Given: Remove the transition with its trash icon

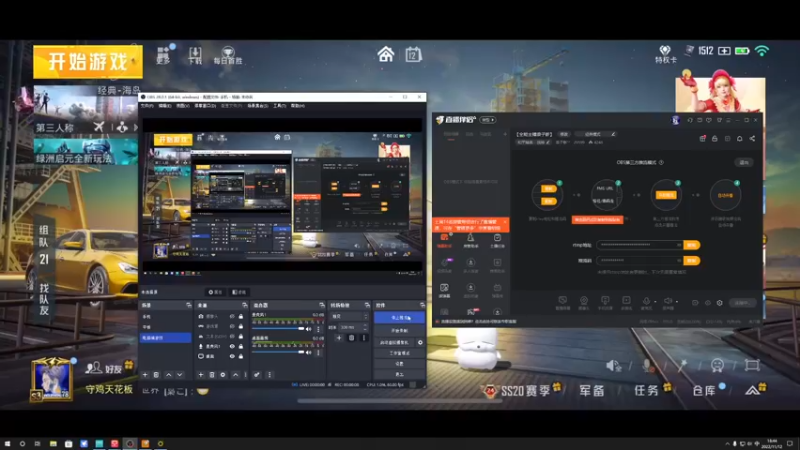Looking at the screenshot, I should tap(352, 338).
